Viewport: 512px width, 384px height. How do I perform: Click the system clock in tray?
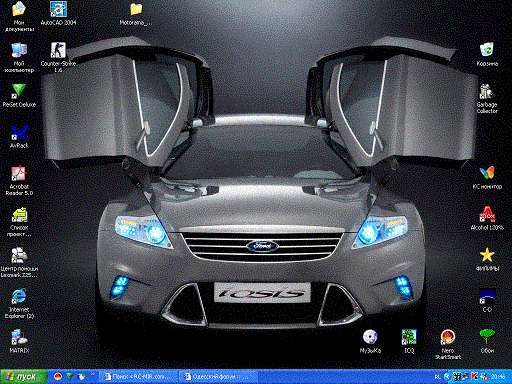[x=498, y=377]
